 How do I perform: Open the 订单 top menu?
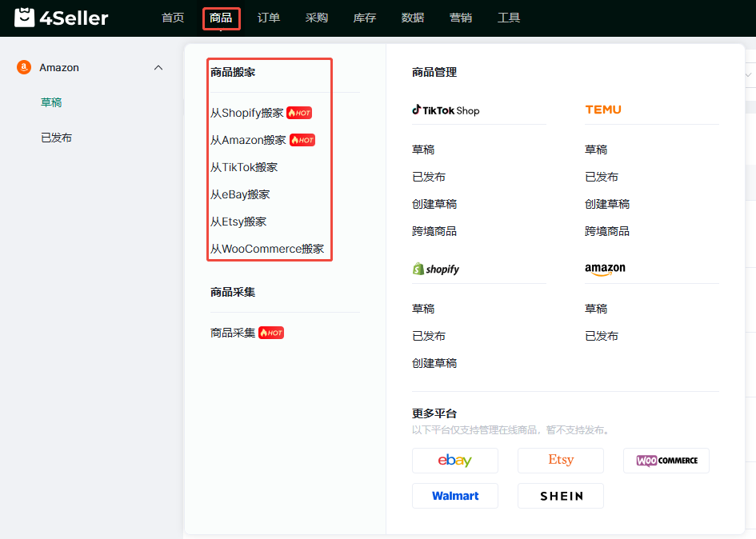click(269, 18)
